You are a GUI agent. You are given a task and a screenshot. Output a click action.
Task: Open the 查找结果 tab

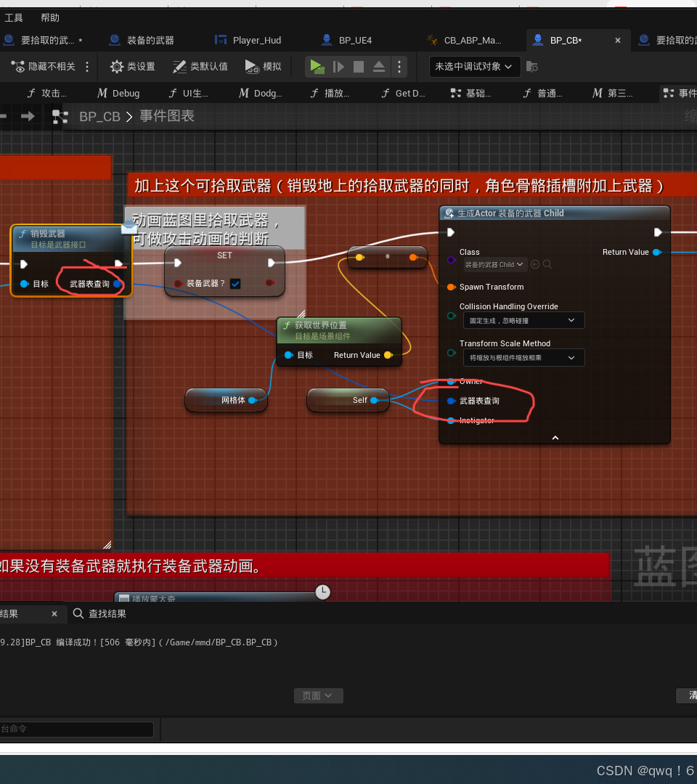click(x=100, y=613)
